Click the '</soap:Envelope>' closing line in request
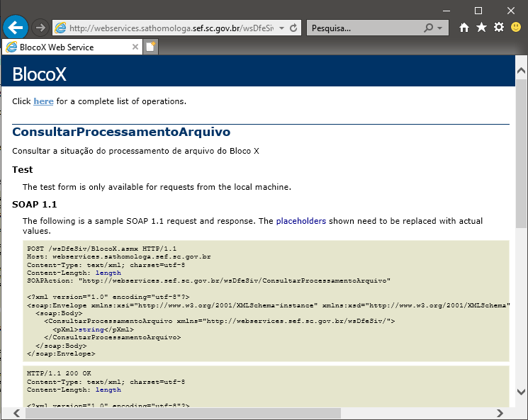Screen dimensions: 528x420 pos(61,353)
